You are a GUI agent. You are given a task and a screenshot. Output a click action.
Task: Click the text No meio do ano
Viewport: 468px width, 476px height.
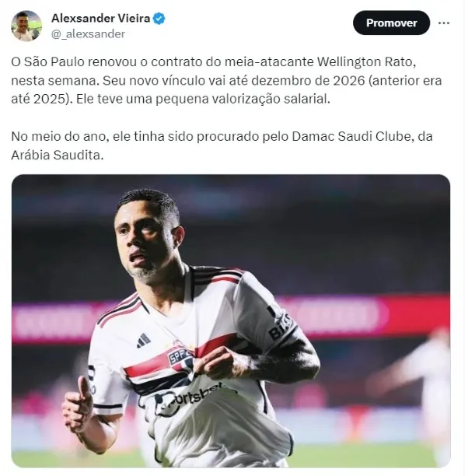[60, 137]
